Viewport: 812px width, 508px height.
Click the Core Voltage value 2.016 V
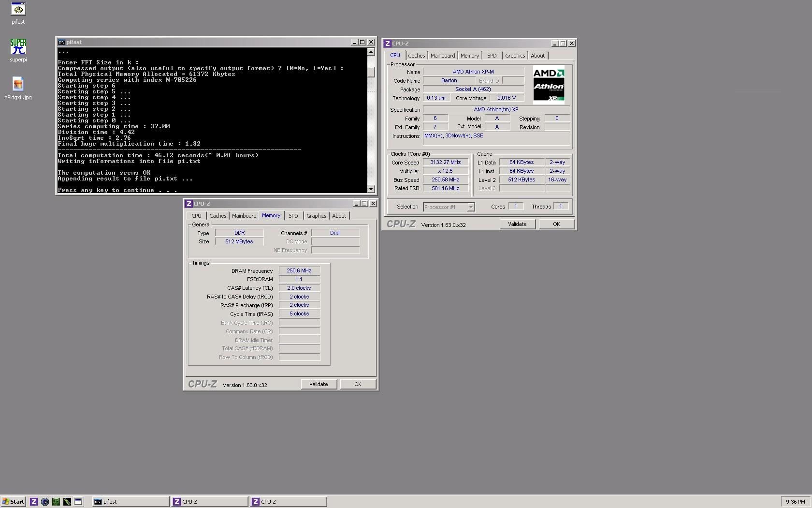pyautogui.click(x=507, y=98)
